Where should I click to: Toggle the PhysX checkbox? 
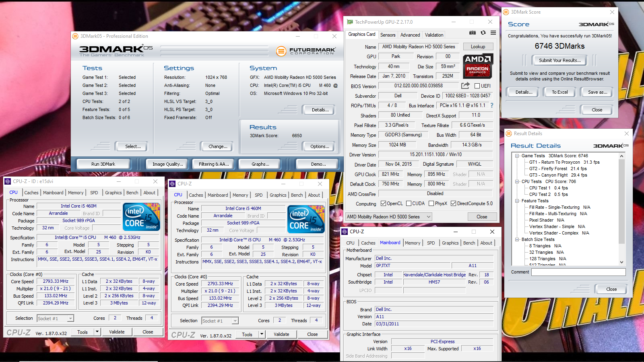pyautogui.click(x=431, y=204)
